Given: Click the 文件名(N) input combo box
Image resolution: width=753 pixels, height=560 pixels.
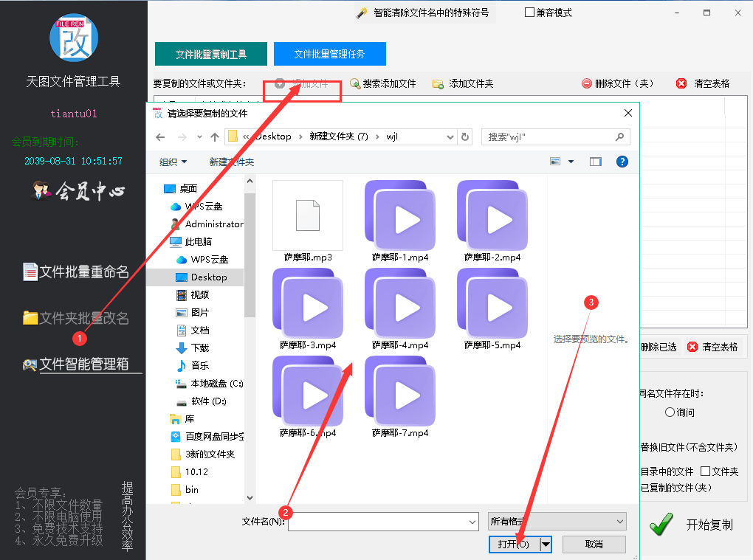Looking at the screenshot, I should click(x=383, y=522).
